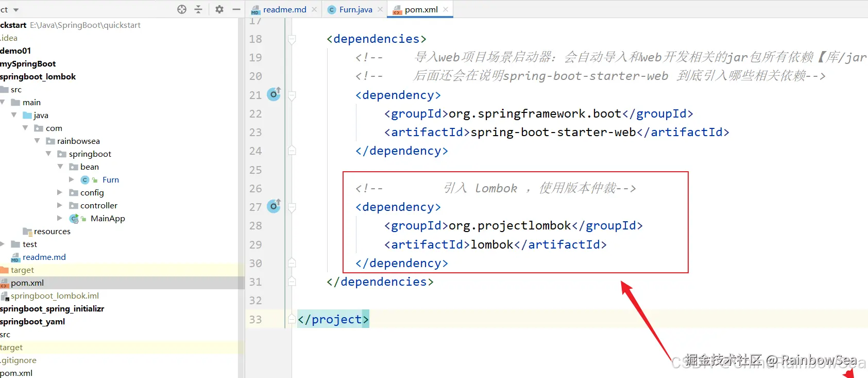Select the mySpringBoot module
Image resolution: width=868 pixels, height=378 pixels.
click(x=28, y=63)
